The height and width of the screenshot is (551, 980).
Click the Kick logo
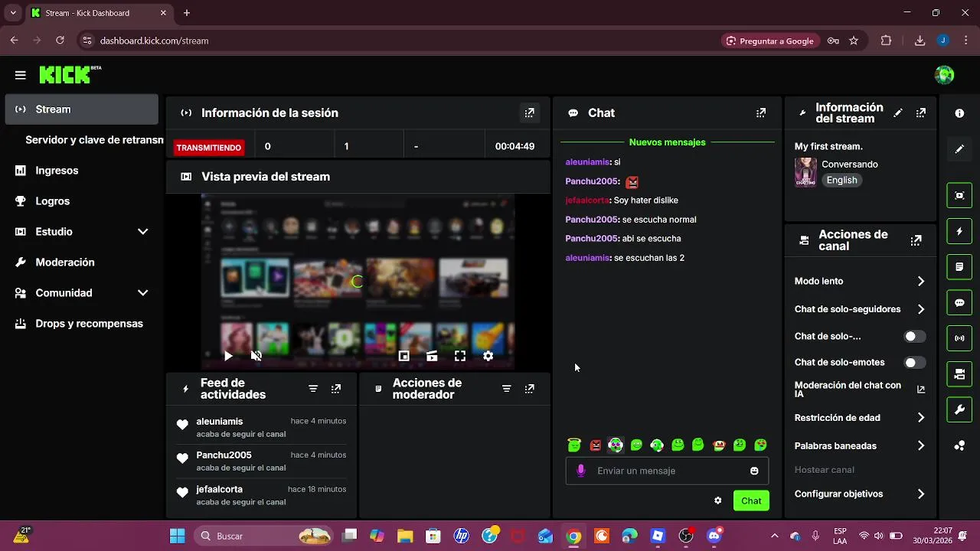coord(70,74)
